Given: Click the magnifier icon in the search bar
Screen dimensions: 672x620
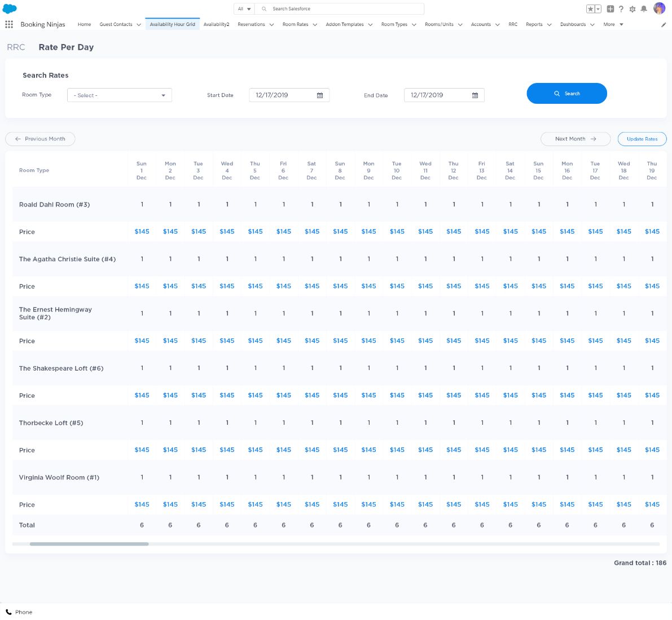Looking at the screenshot, I should (x=264, y=8).
